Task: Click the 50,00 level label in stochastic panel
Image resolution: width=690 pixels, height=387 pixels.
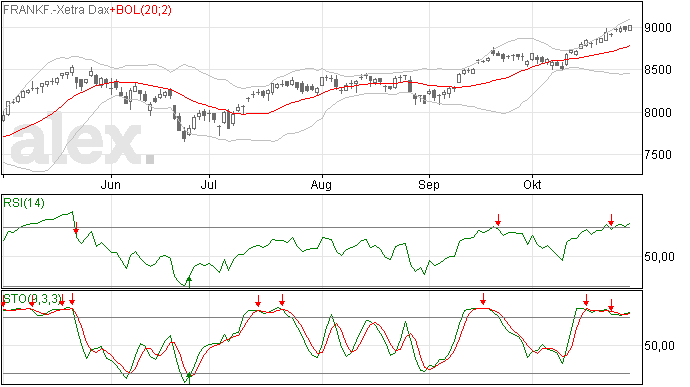Action: pyautogui.click(x=659, y=346)
